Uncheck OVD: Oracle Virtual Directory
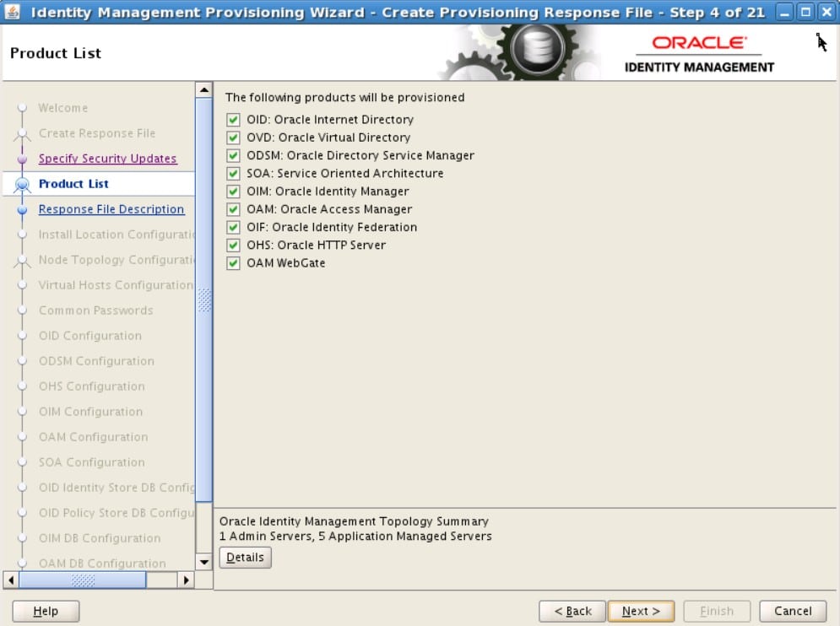Image resolution: width=840 pixels, height=626 pixels. pyautogui.click(x=233, y=138)
